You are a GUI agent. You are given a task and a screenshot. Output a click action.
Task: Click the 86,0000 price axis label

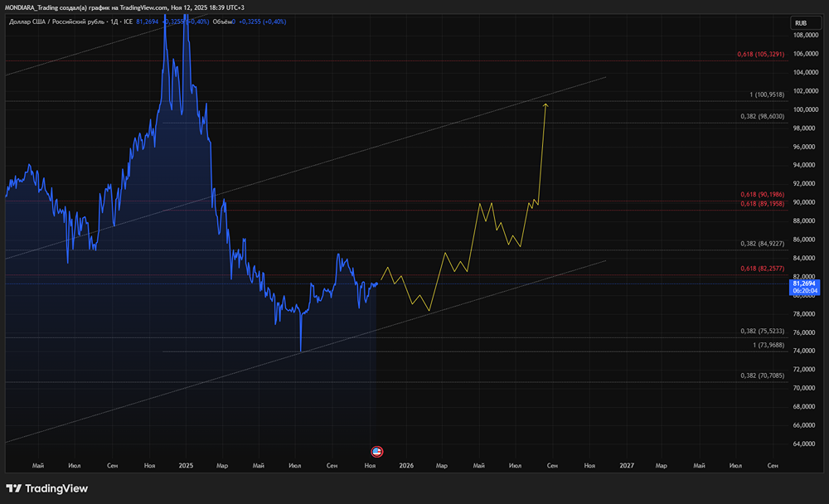(806, 239)
